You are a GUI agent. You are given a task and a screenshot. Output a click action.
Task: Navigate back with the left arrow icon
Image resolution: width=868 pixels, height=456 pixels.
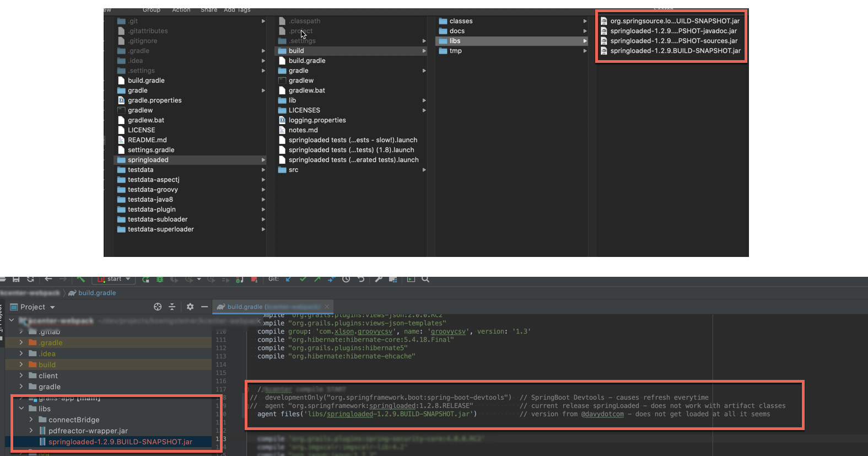pyautogui.click(x=48, y=279)
